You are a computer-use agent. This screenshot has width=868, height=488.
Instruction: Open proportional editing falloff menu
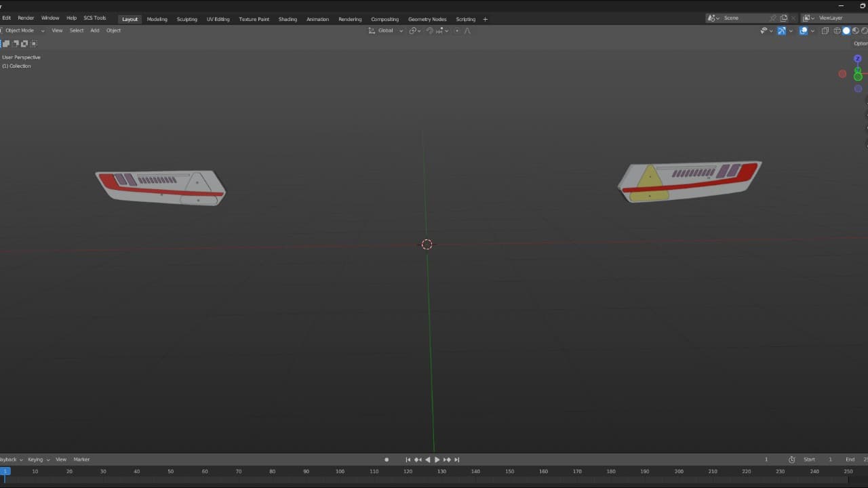tap(468, 30)
